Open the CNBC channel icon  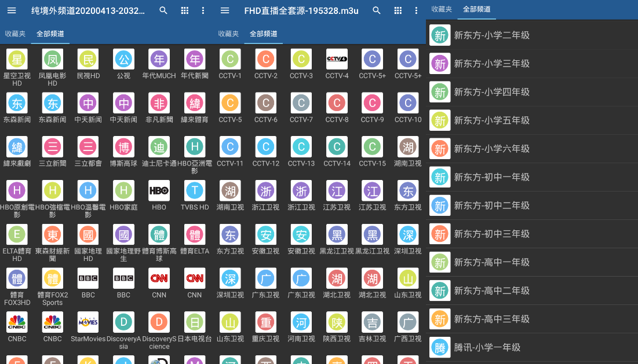coord(17,322)
